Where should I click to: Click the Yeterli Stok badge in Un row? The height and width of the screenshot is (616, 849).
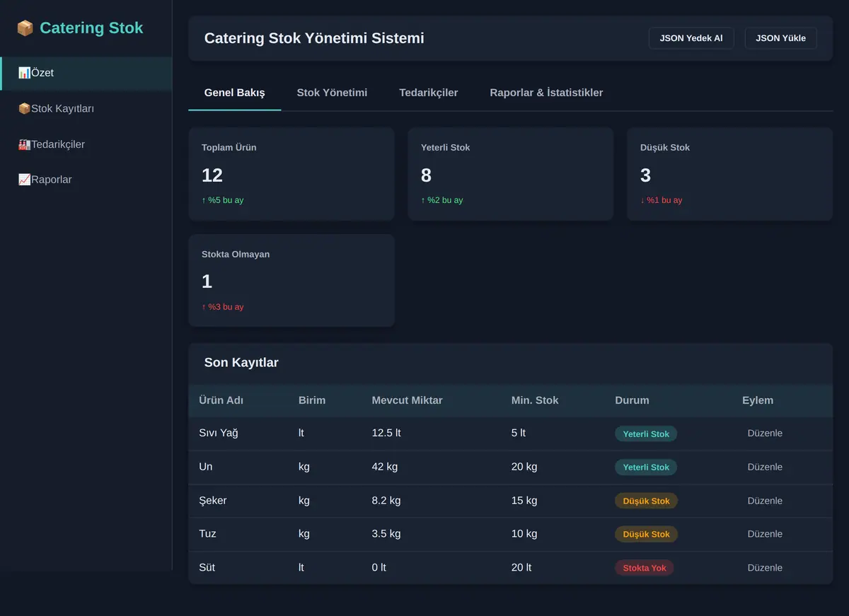click(646, 467)
